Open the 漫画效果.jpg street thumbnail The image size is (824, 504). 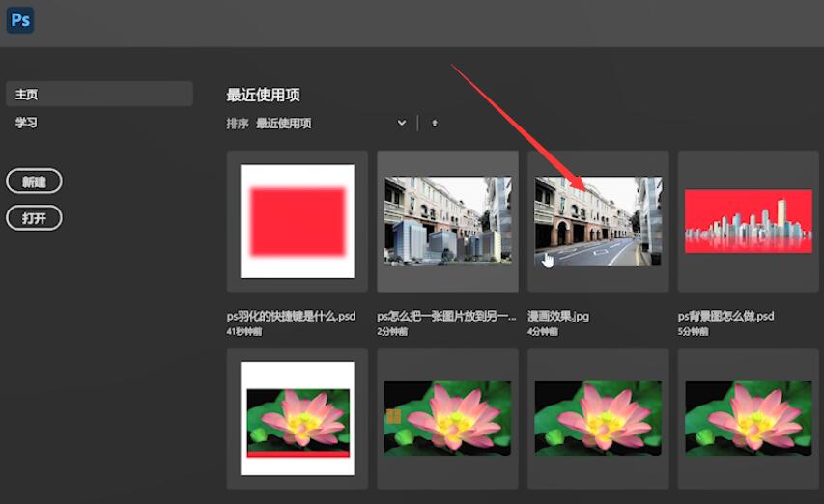tap(598, 221)
